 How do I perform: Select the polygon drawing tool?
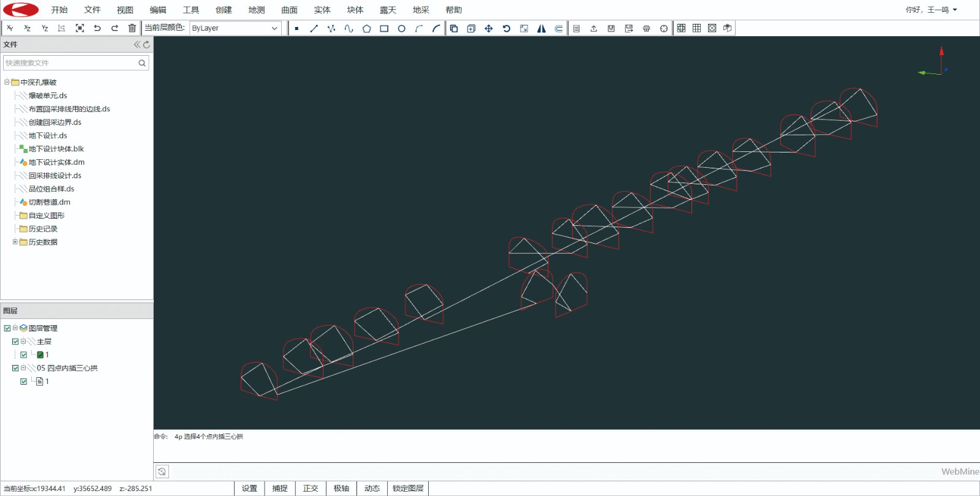coord(366,28)
